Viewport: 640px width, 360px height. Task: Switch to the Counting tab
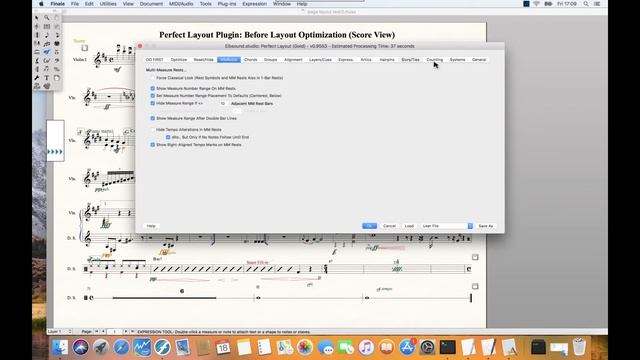434,60
